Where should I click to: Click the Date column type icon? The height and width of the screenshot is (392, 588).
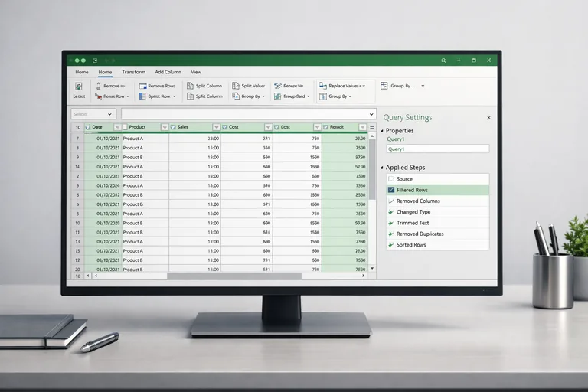88,127
